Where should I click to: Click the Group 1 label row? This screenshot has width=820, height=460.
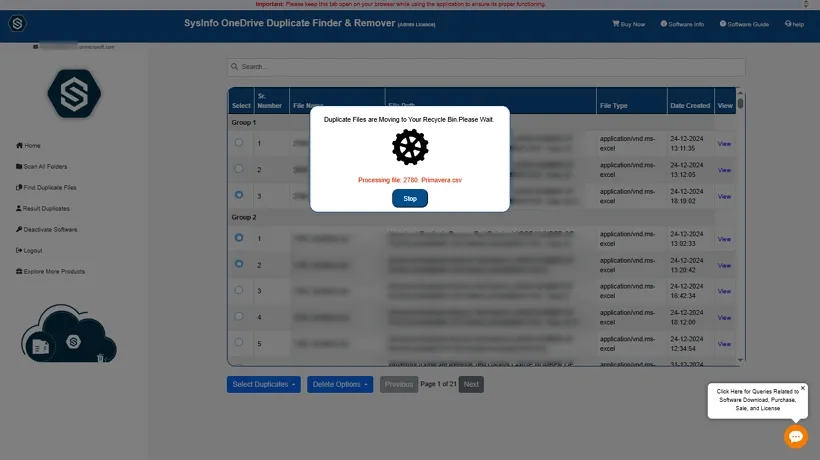pos(471,122)
